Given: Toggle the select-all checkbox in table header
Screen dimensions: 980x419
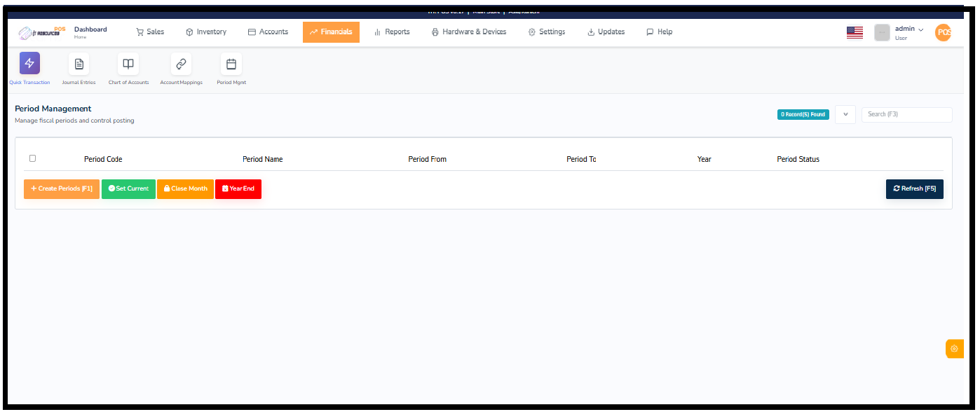Looking at the screenshot, I should pyautogui.click(x=32, y=158).
